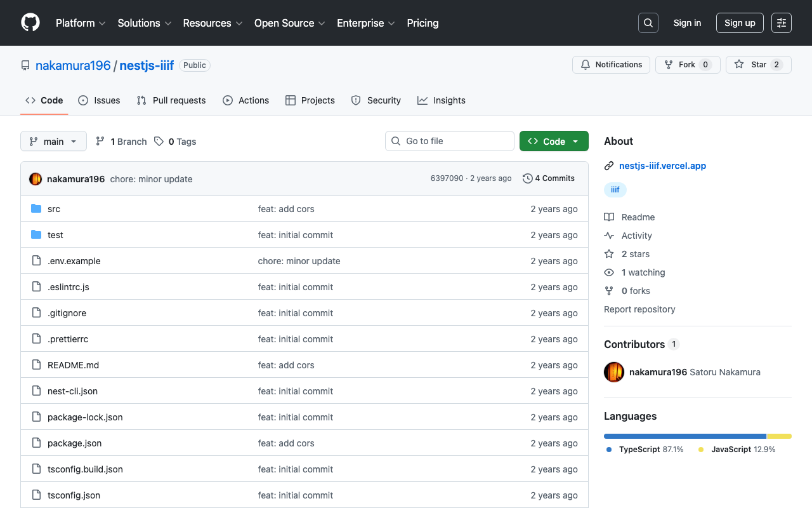
Task: Switch to the Pull requests tab
Action: (x=171, y=100)
